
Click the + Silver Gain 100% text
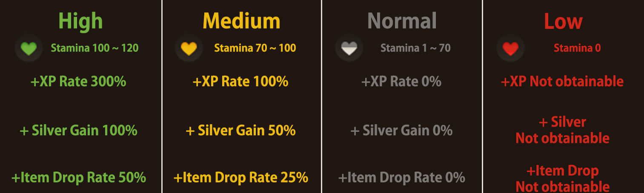coord(79,130)
